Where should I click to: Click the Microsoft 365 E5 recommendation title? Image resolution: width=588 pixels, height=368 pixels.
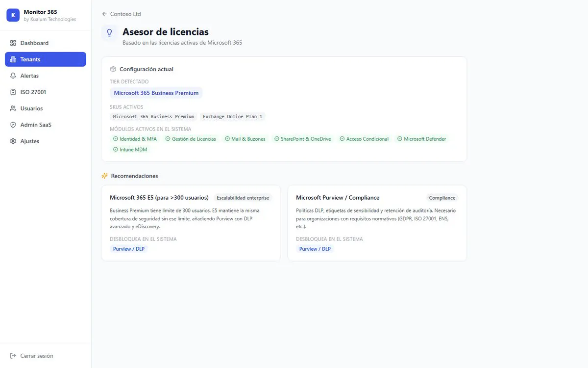click(x=159, y=198)
